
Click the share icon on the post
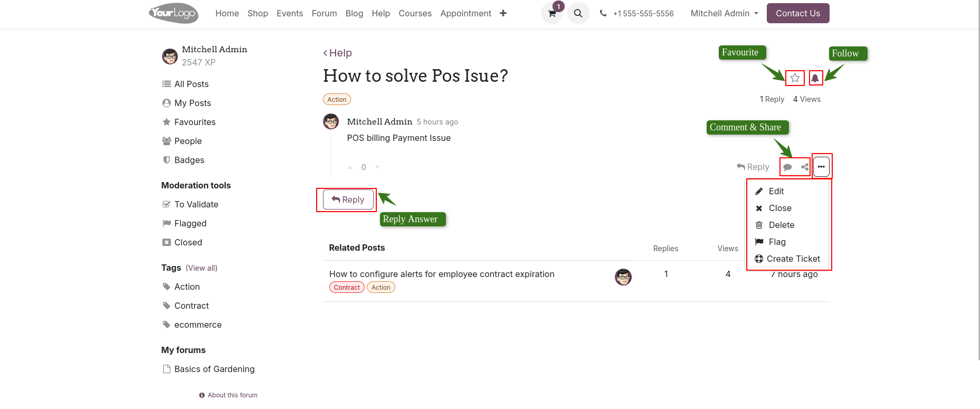pos(804,167)
